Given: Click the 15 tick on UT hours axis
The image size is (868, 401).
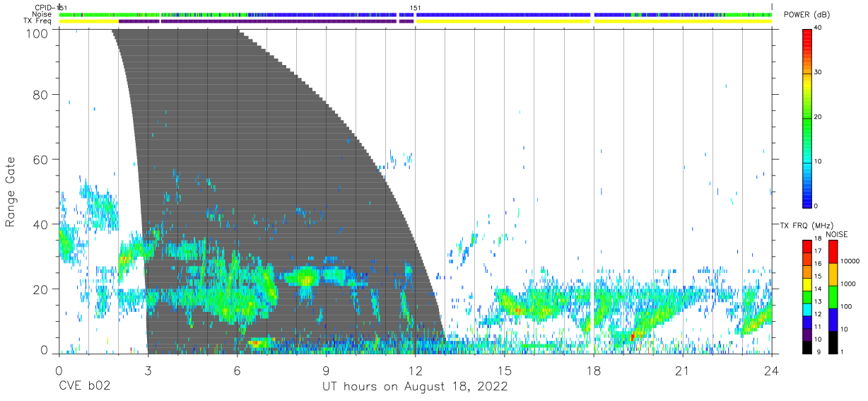Looking at the screenshot, I should pyautogui.click(x=504, y=370).
